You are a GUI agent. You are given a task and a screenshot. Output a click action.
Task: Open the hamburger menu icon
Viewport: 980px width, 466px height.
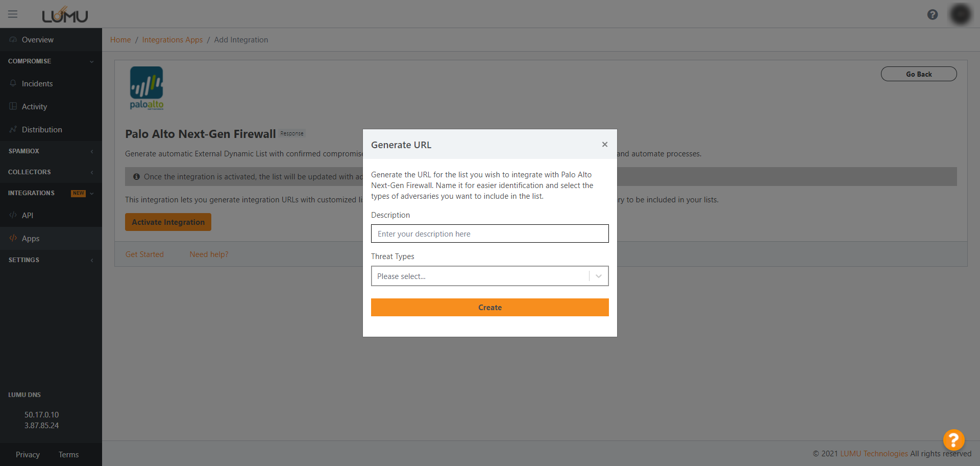click(x=13, y=14)
